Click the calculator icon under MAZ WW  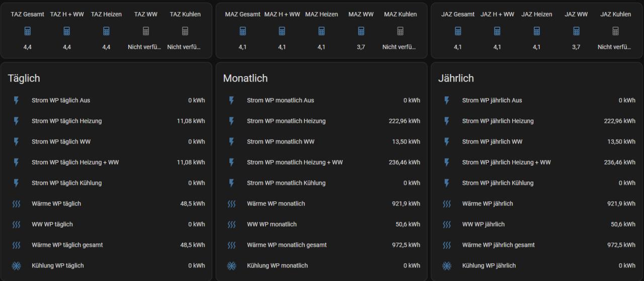click(x=361, y=31)
